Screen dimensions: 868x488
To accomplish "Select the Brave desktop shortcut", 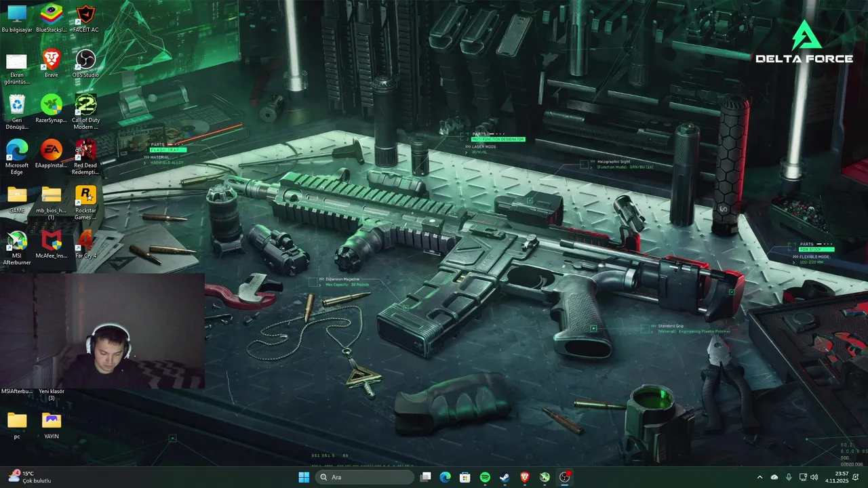I will [x=52, y=64].
